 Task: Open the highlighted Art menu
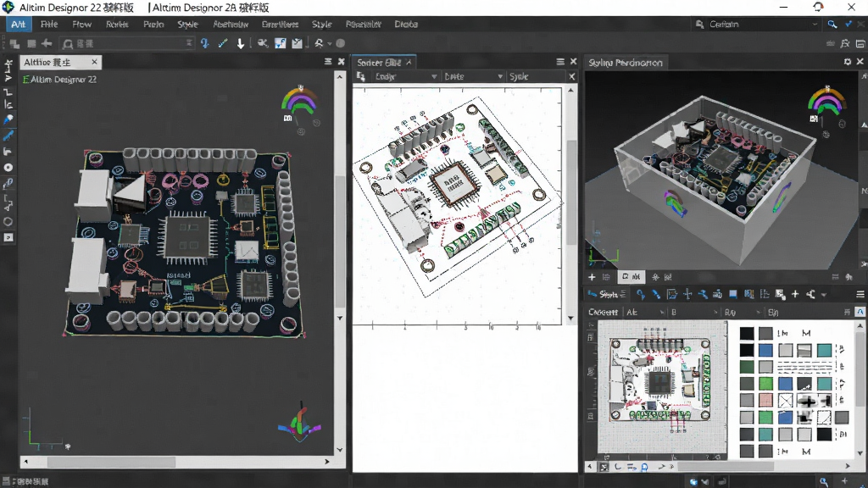pyautogui.click(x=19, y=25)
